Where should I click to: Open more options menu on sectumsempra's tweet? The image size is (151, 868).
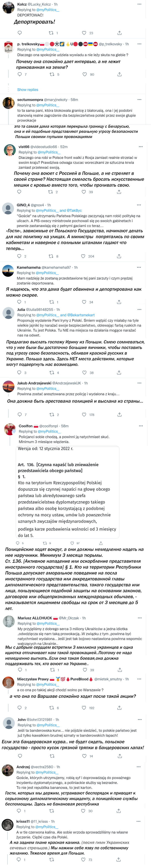tap(140, 99)
